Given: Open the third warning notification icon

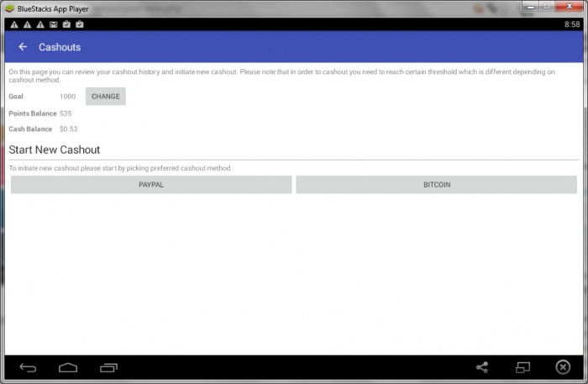Looking at the screenshot, I should pyautogui.click(x=40, y=24).
